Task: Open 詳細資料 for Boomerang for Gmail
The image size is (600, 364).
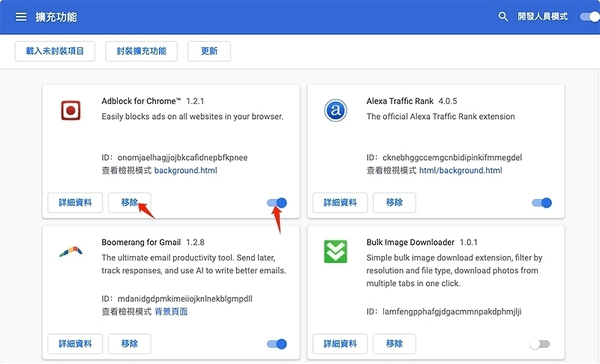Action: pos(75,344)
